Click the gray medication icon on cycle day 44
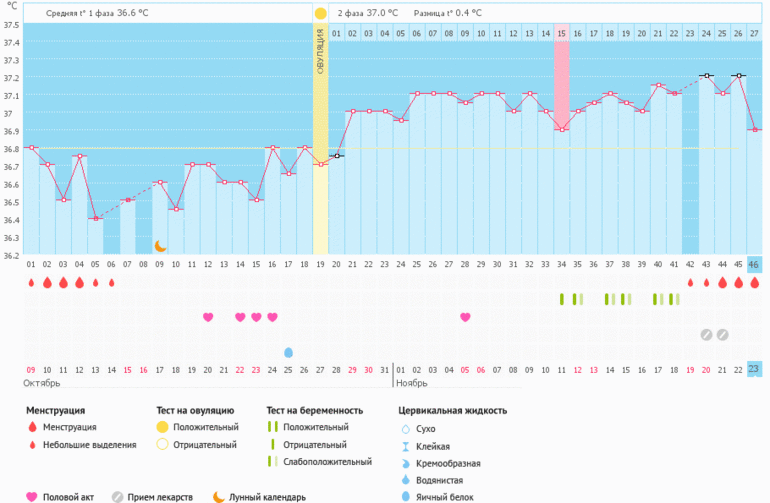The height and width of the screenshot is (503, 770). [x=722, y=334]
